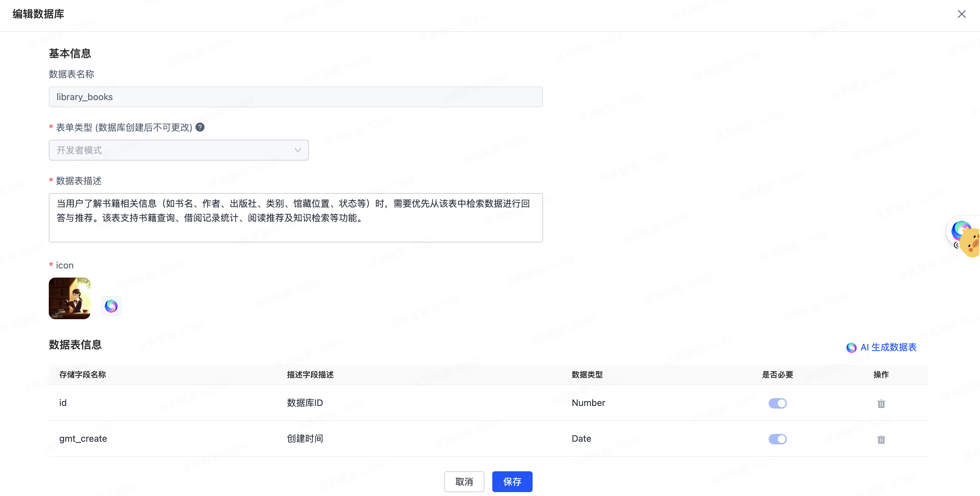Click the library_books table name field
980x496 pixels.
[295, 97]
